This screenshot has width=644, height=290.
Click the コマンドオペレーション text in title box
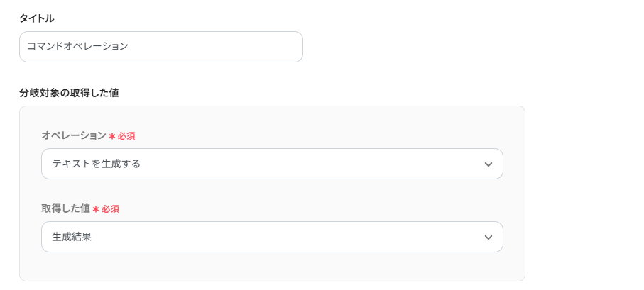[x=77, y=47]
